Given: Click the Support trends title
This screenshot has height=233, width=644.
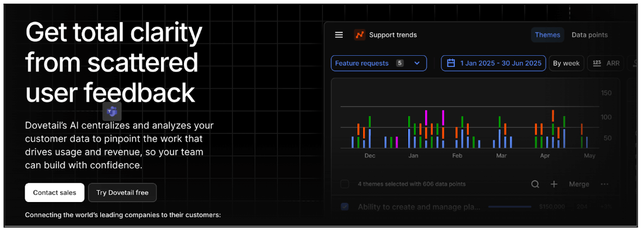Looking at the screenshot, I should point(393,35).
